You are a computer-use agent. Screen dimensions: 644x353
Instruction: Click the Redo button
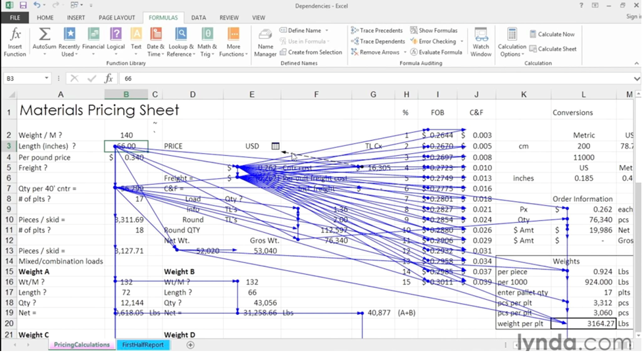57,5
